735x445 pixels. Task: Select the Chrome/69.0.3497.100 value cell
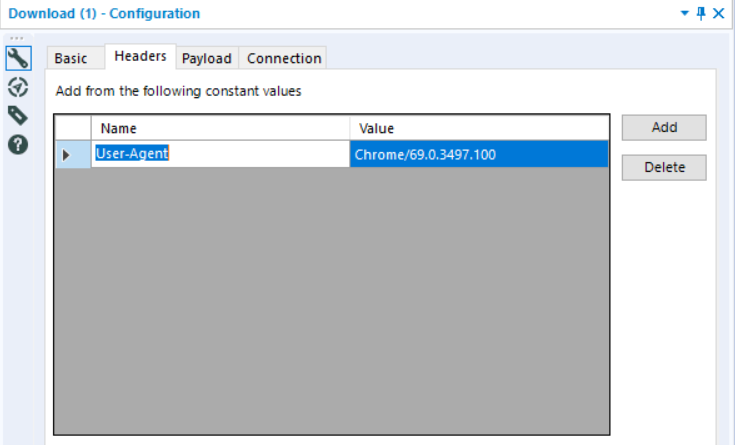(x=478, y=154)
